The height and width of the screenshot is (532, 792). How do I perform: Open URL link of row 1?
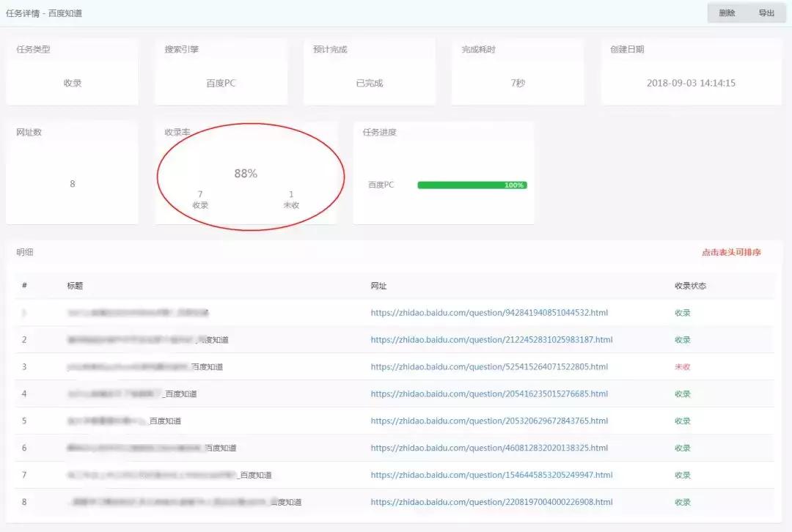(489, 312)
